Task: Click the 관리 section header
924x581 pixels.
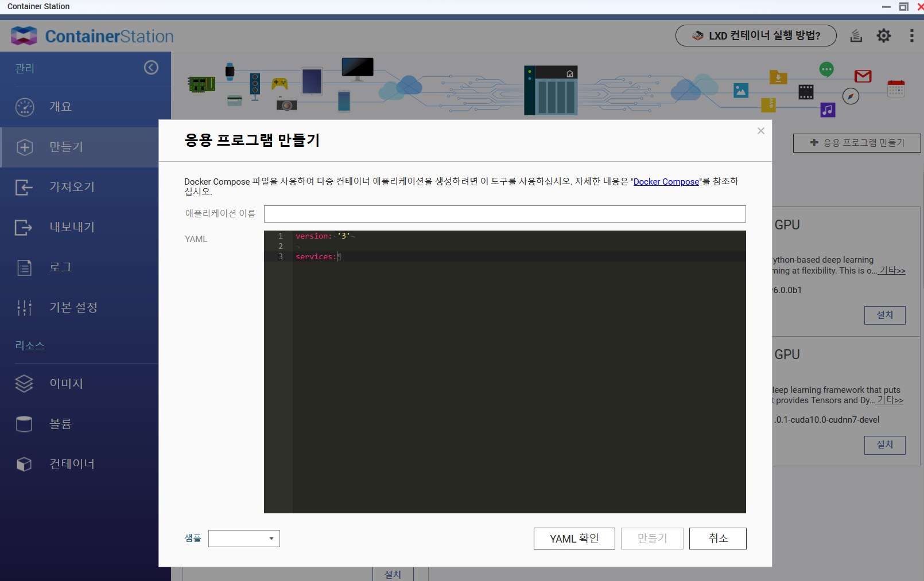Action: 25,69
